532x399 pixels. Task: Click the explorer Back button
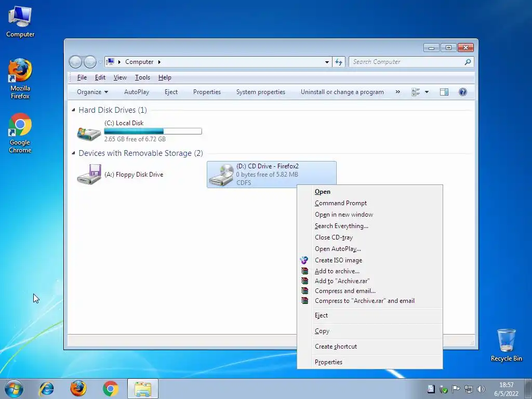click(x=75, y=62)
